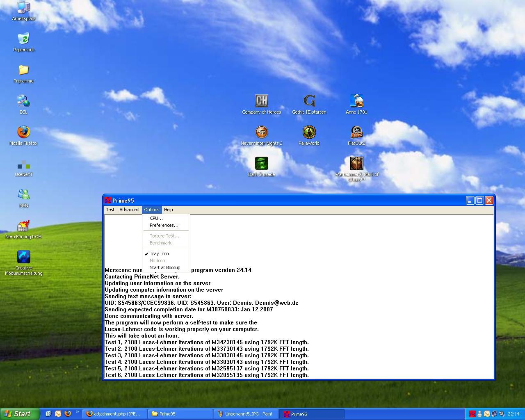Click the Windows Messenger person tray icon
This screenshot has width=525, height=420.
(479, 414)
